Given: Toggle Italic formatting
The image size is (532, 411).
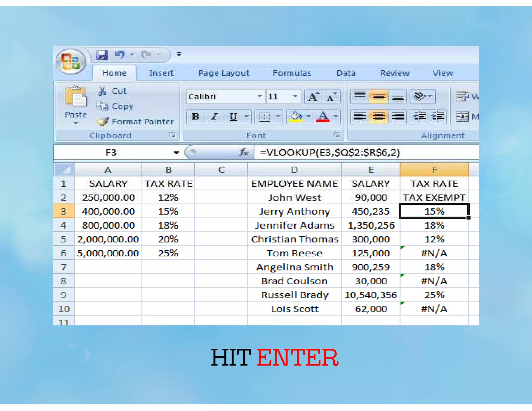Looking at the screenshot, I should point(214,116).
